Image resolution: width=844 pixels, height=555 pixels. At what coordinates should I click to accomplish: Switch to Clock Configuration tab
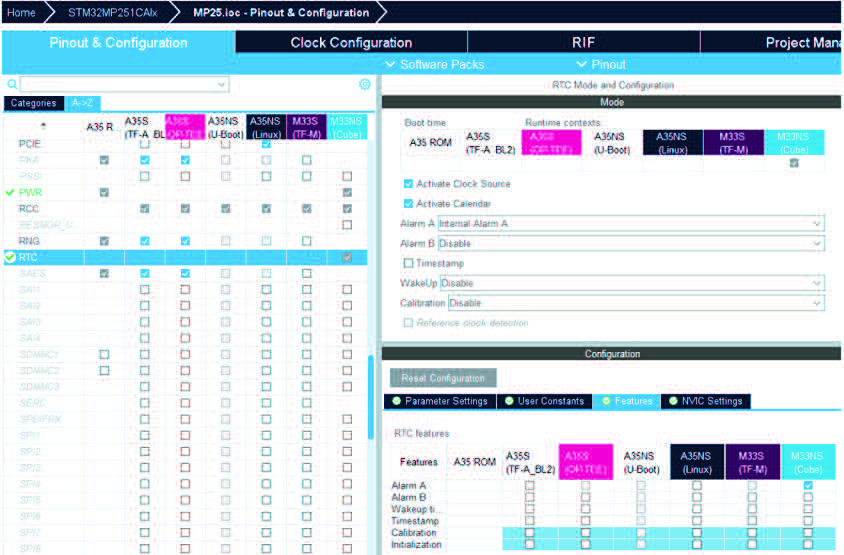(351, 43)
